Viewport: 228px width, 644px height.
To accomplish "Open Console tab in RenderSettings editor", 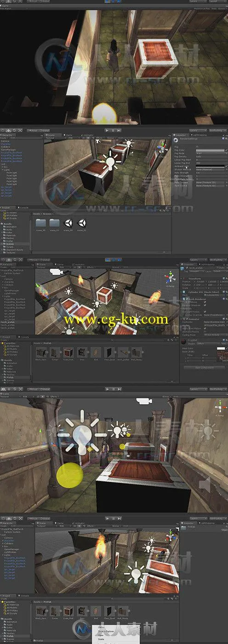I will [24, 208].
